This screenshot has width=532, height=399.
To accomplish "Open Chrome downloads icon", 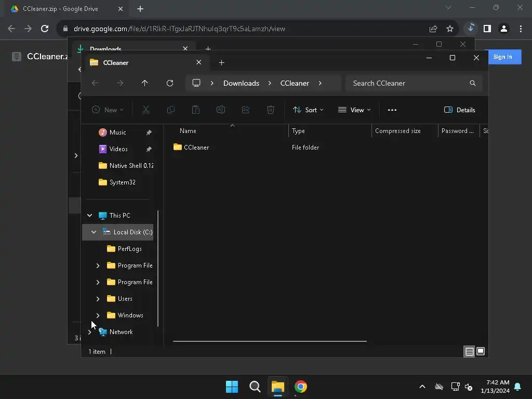I will [x=471, y=28].
